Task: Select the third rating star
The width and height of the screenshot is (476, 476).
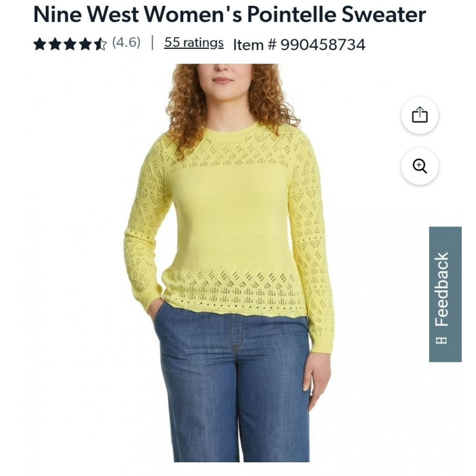Action: (70, 44)
